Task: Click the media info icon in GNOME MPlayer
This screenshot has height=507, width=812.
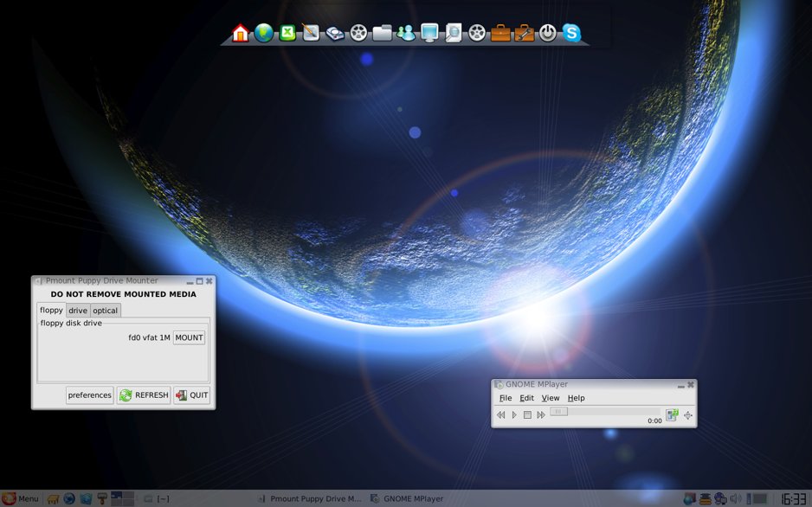Action: (672, 415)
